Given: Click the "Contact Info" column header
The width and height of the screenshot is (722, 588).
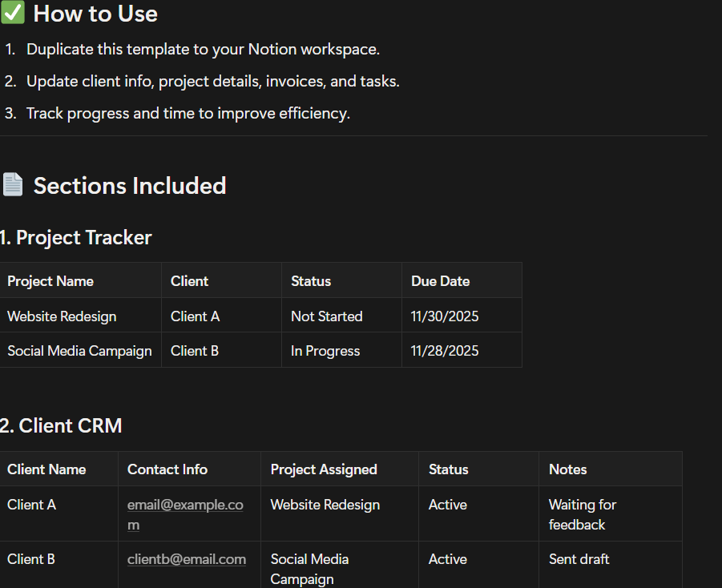Looking at the screenshot, I should pyautogui.click(x=189, y=469).
